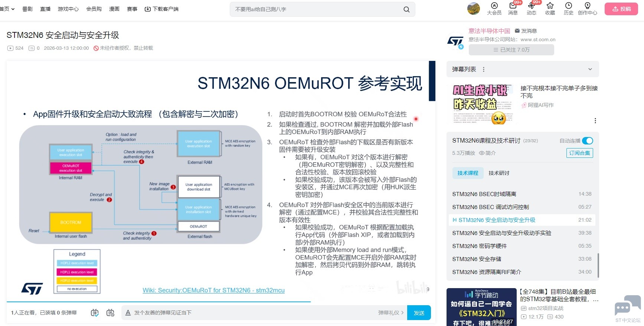Play STM32N6 BSEC时域隔离 from playlist
The width and height of the screenshot is (644, 326).
pyautogui.click(x=522, y=194)
